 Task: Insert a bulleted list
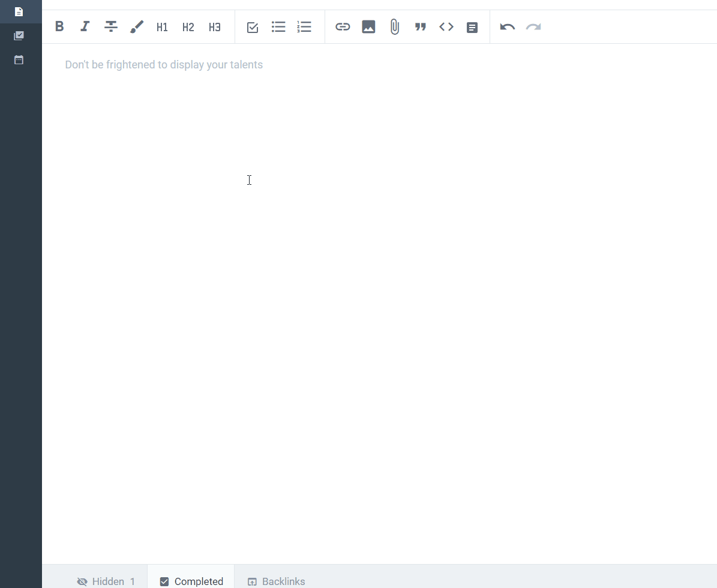278,26
